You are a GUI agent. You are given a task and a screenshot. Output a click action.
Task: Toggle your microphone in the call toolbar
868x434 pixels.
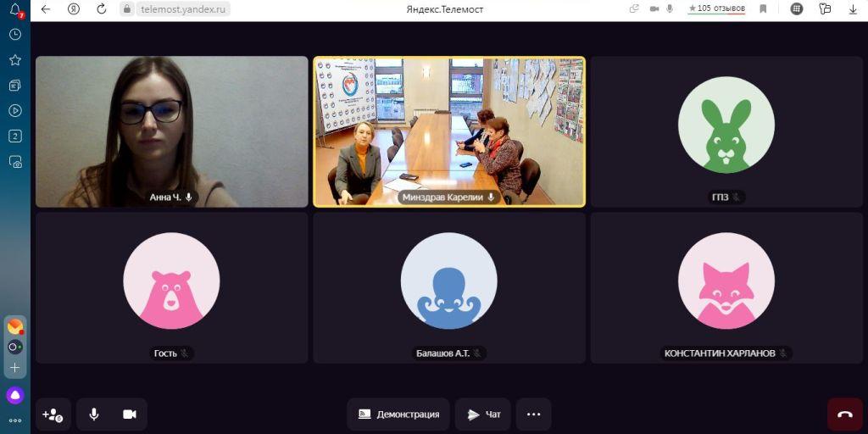coord(94,415)
